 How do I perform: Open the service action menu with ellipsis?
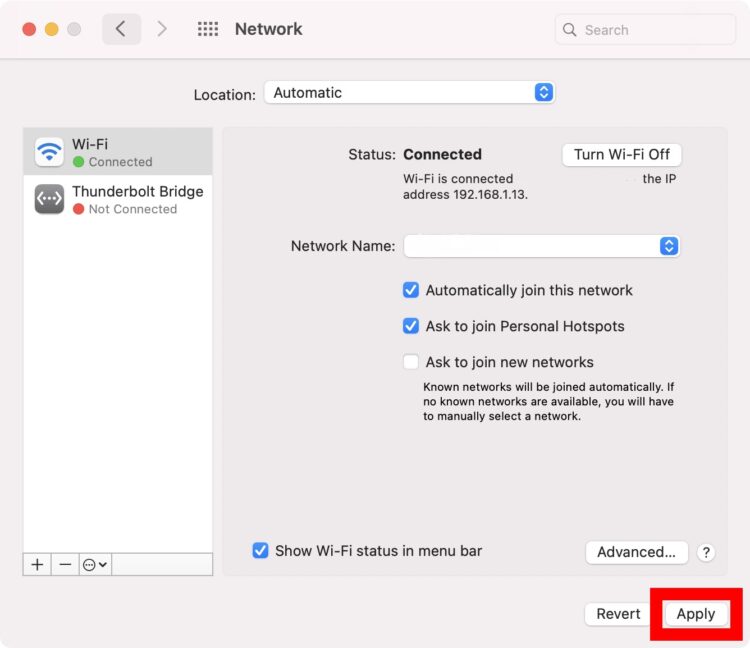95,564
